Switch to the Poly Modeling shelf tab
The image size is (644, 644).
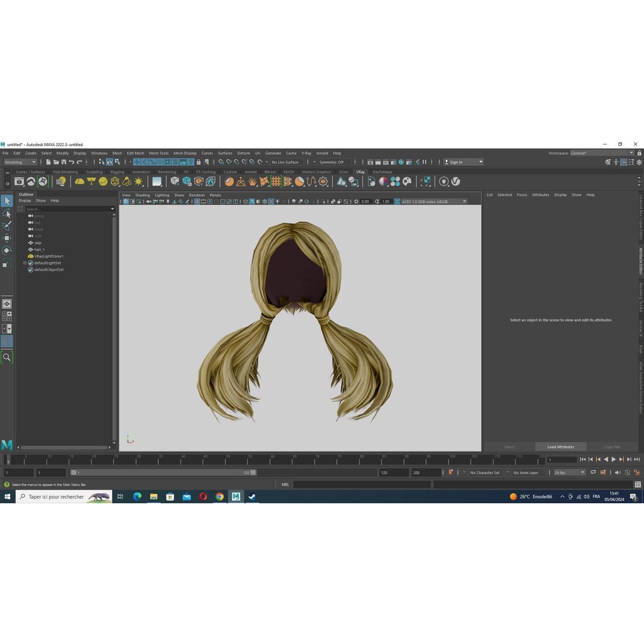(x=66, y=172)
